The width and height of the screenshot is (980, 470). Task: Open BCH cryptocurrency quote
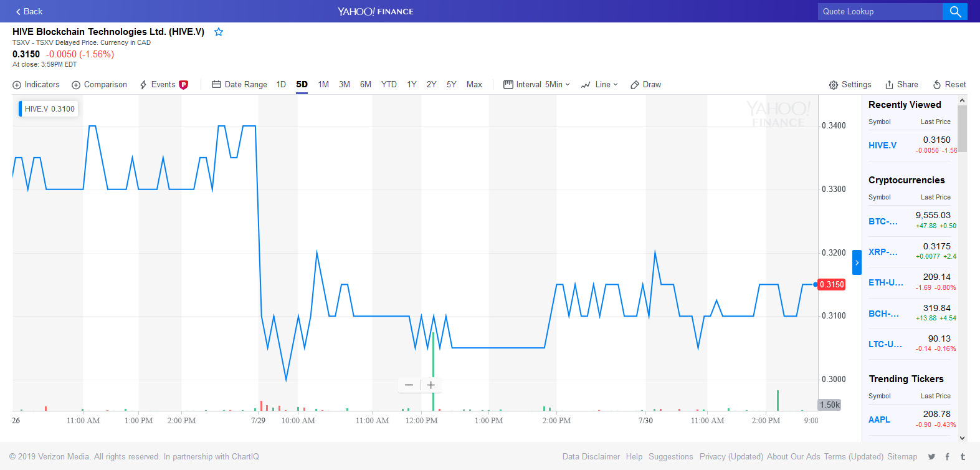point(883,314)
